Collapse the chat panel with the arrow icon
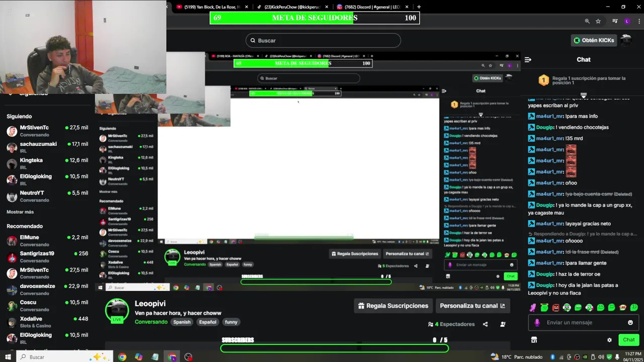644x362 pixels. [528, 59]
